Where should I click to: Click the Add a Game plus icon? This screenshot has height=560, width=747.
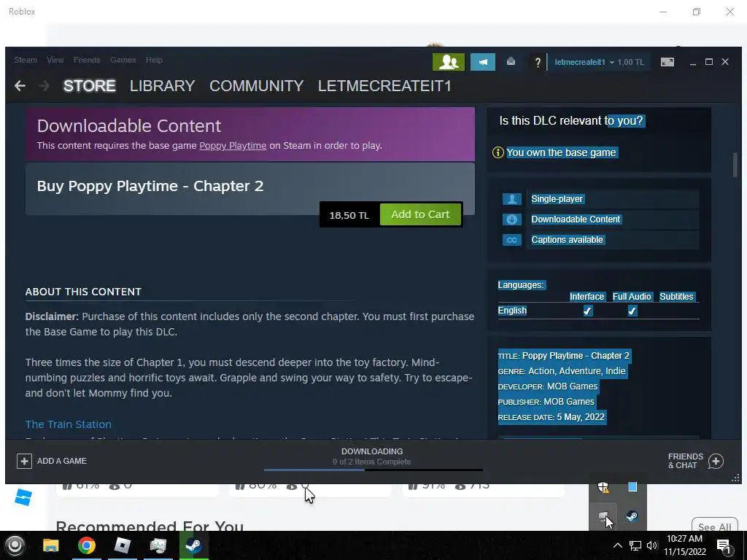(x=24, y=461)
